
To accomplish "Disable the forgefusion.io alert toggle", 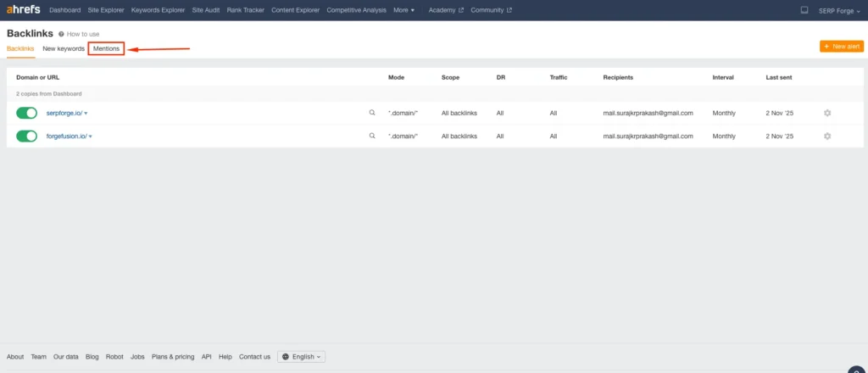I will click(27, 136).
